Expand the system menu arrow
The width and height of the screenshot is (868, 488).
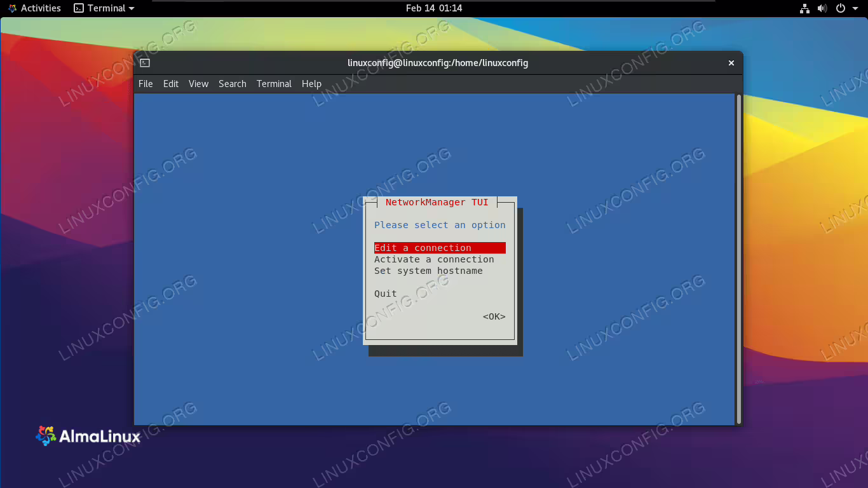click(x=855, y=8)
